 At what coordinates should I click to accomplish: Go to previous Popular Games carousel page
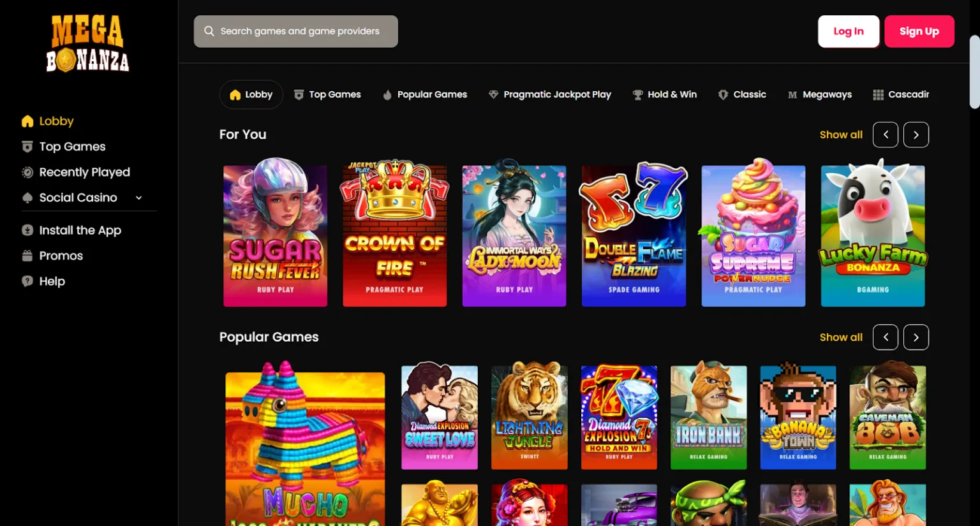886,337
